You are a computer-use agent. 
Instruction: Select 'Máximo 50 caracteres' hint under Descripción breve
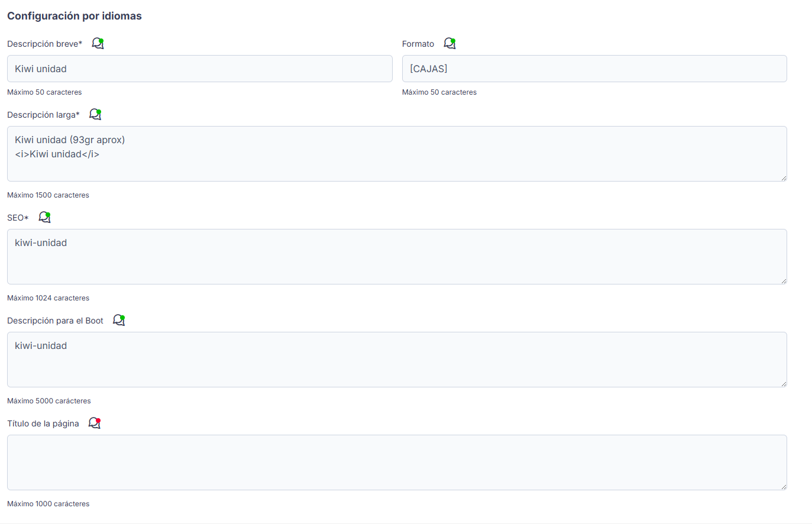(44, 92)
